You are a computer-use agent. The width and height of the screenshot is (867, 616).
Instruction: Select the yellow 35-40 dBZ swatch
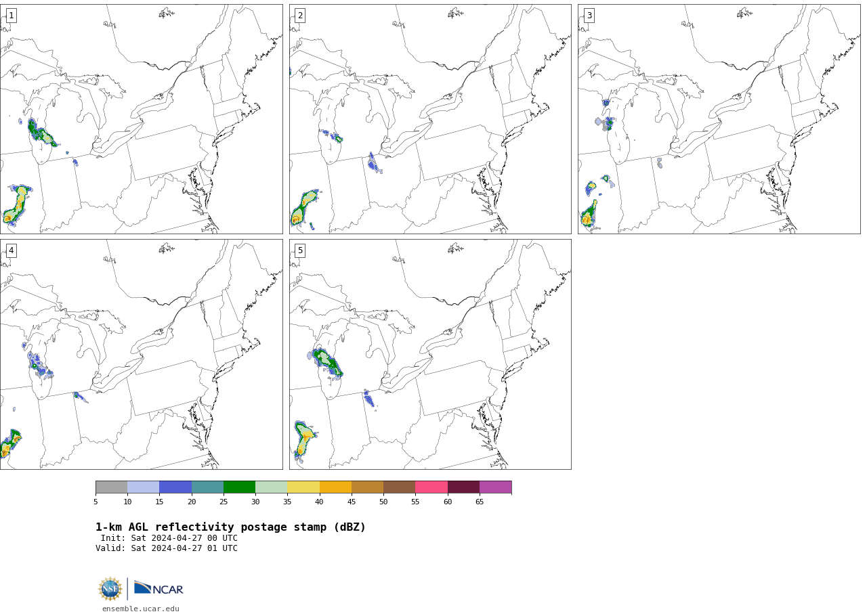pos(303,487)
